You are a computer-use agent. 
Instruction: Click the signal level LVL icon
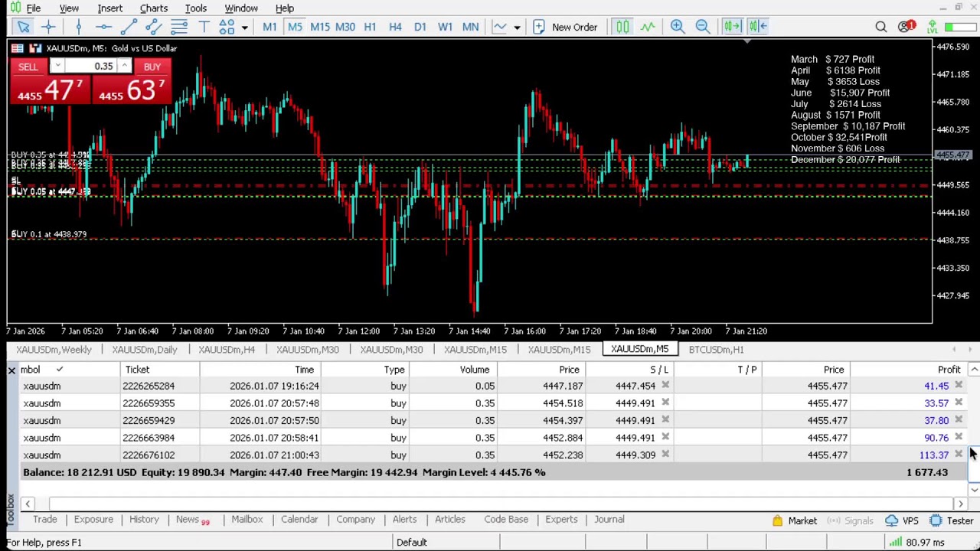(x=933, y=28)
